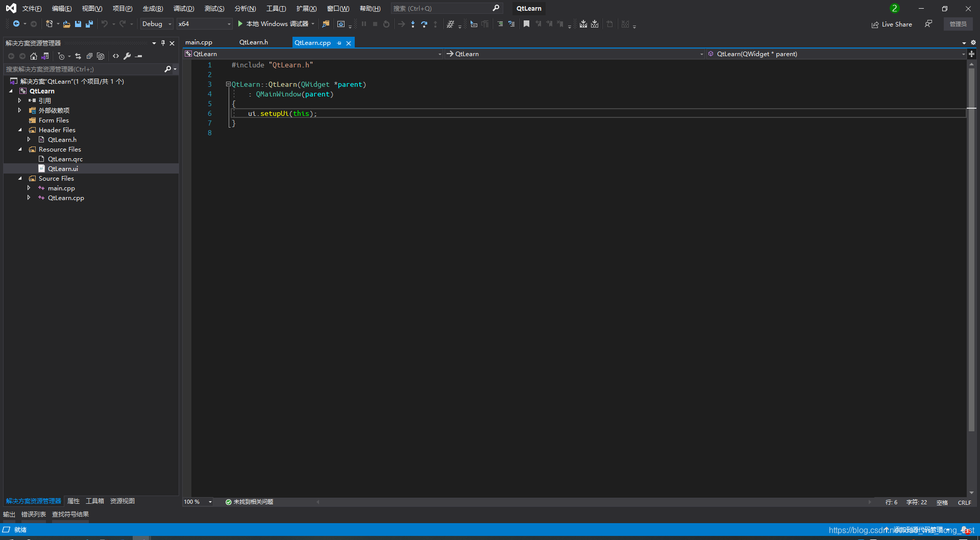Click the Show All Files icon

pos(101,56)
